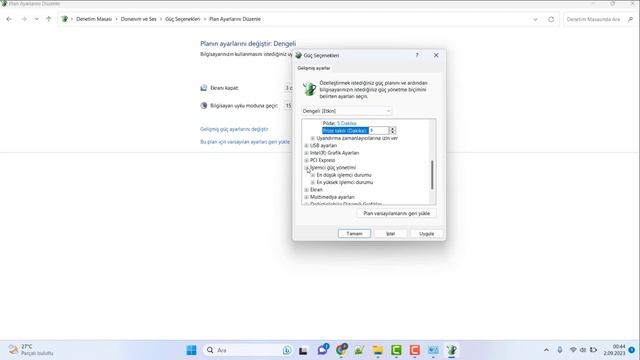Open 'Gelişmiş güç ayarlarını değiştir' link
Screen dimensions: 640x360
tap(234, 129)
